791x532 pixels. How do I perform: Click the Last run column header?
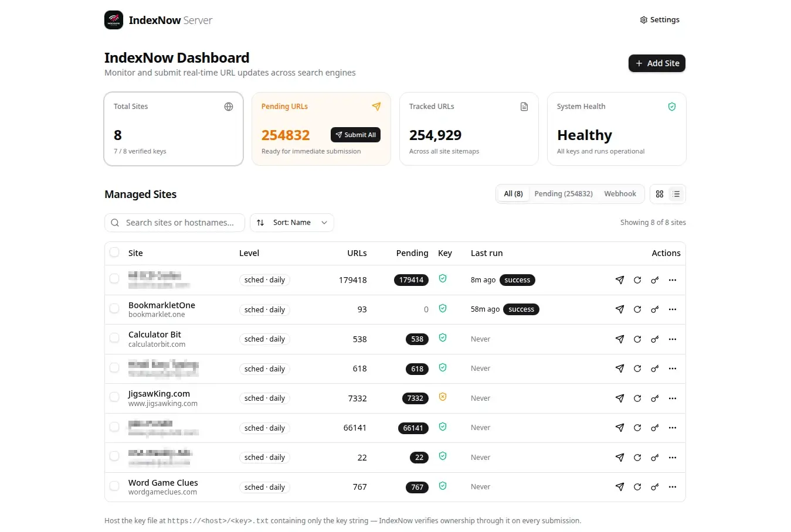tap(487, 253)
